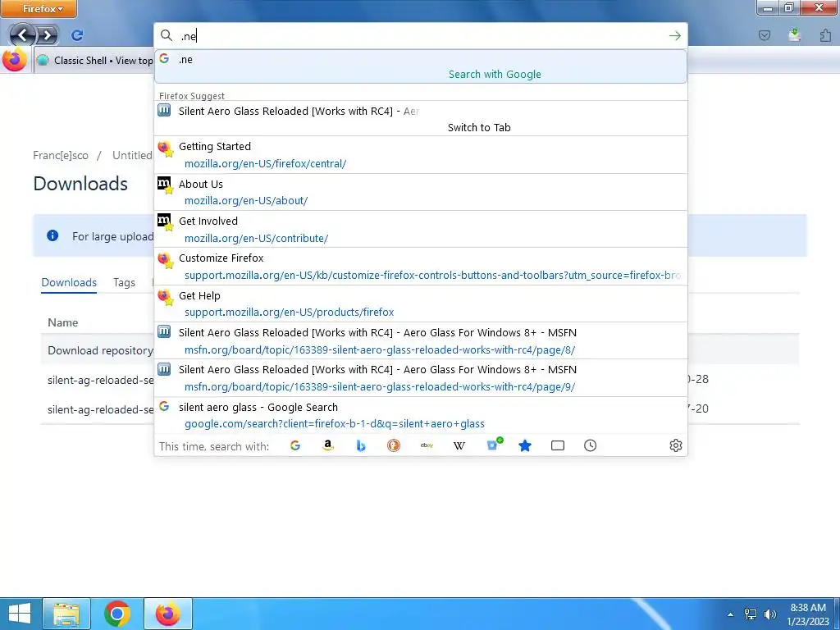Go back with the back arrow button
Image resolution: width=840 pixels, height=630 pixels.
tap(22, 35)
